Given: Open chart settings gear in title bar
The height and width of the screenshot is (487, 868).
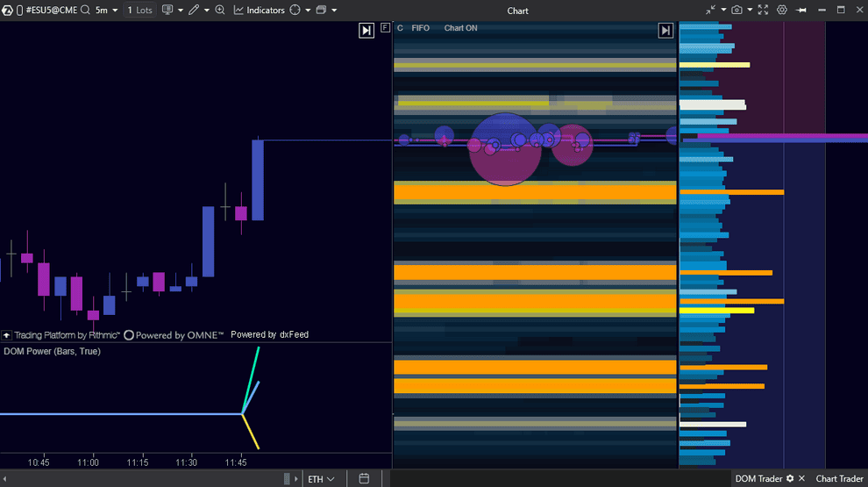Looking at the screenshot, I should [782, 11].
